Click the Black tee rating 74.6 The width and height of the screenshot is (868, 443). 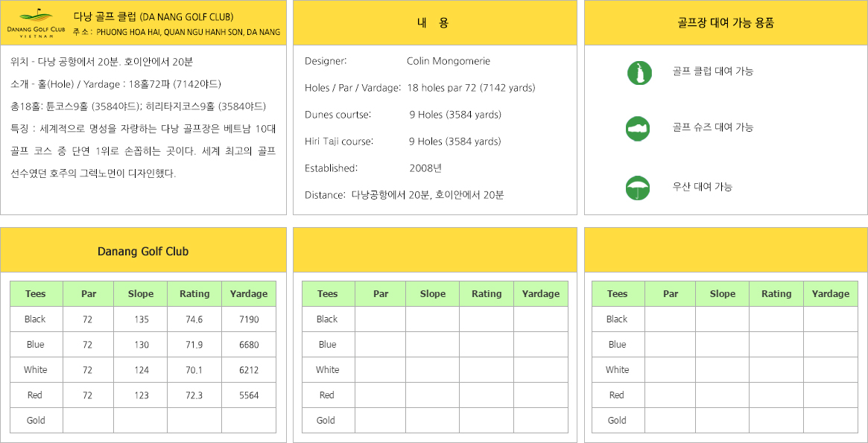[x=194, y=319]
